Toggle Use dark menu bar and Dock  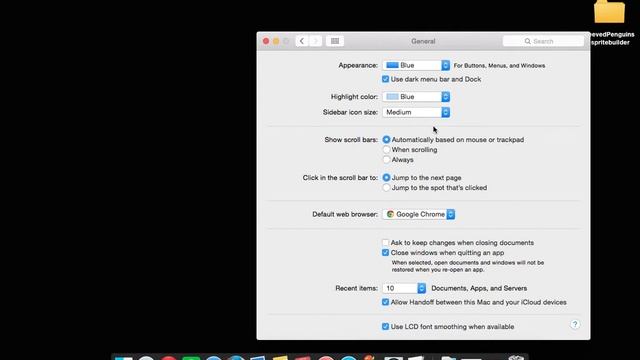[x=385, y=79]
